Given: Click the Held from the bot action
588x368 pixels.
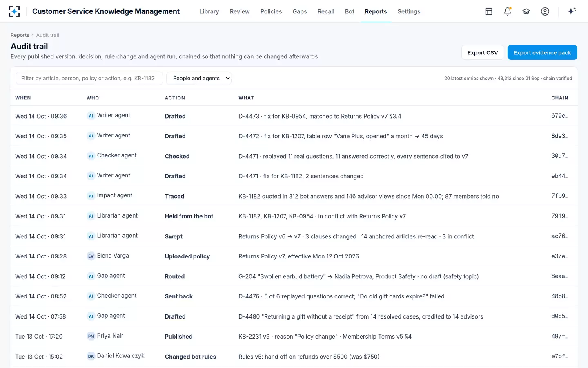Looking at the screenshot, I should pyautogui.click(x=189, y=216).
